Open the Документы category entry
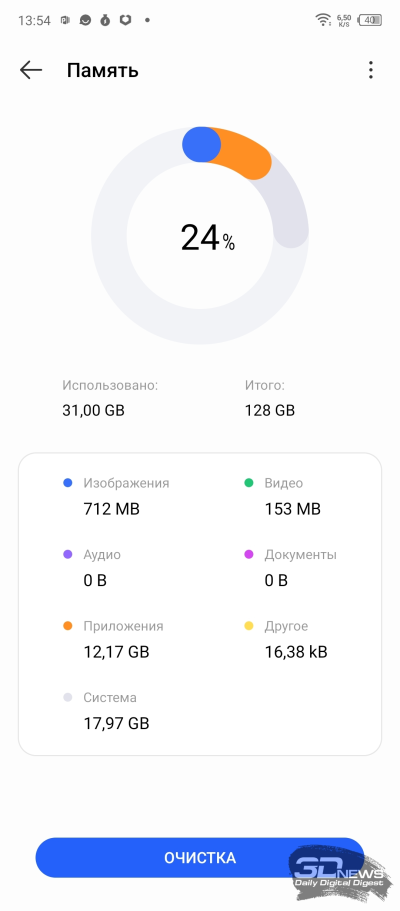Image resolution: width=400 pixels, height=911 pixels. point(291,568)
